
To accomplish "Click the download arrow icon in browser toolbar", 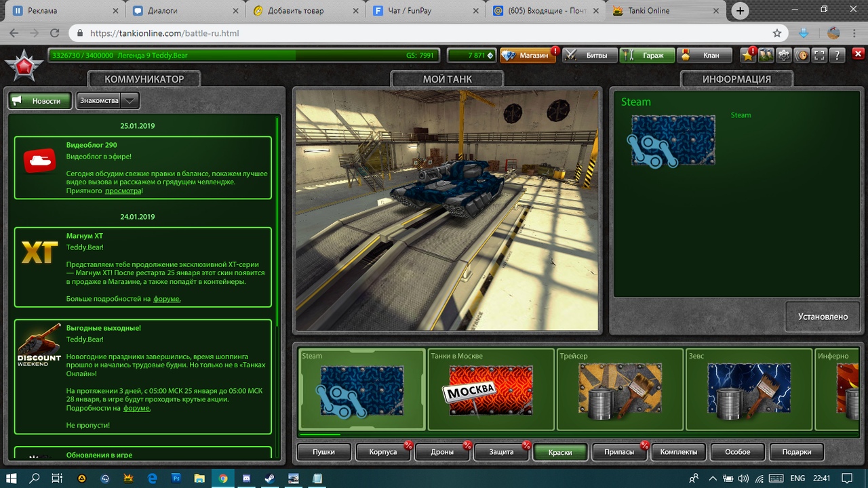I will 804,33.
